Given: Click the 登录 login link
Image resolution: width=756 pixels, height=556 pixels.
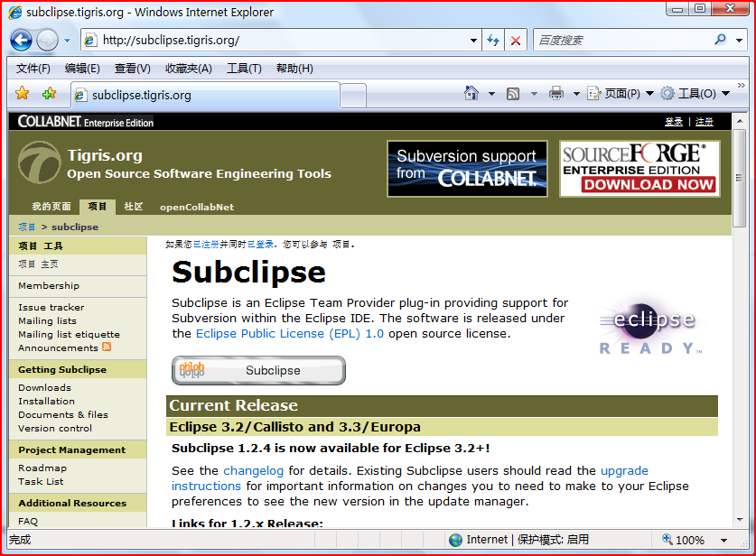Looking at the screenshot, I should click(x=674, y=122).
